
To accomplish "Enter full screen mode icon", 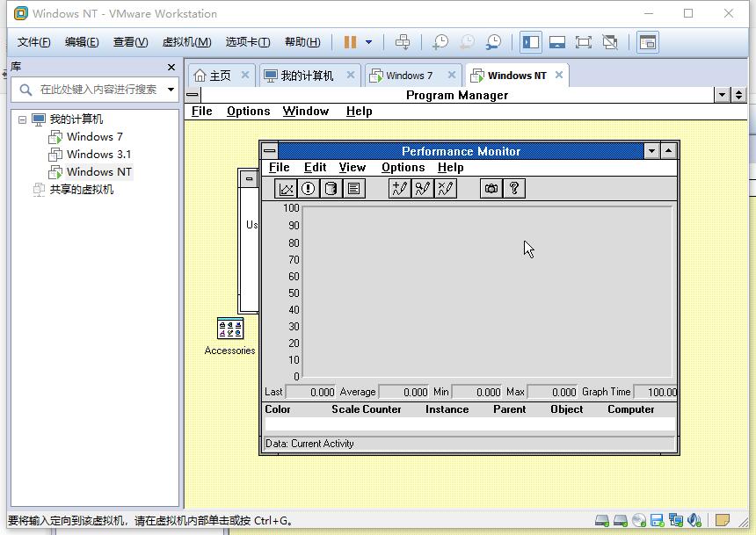I will pos(584,42).
